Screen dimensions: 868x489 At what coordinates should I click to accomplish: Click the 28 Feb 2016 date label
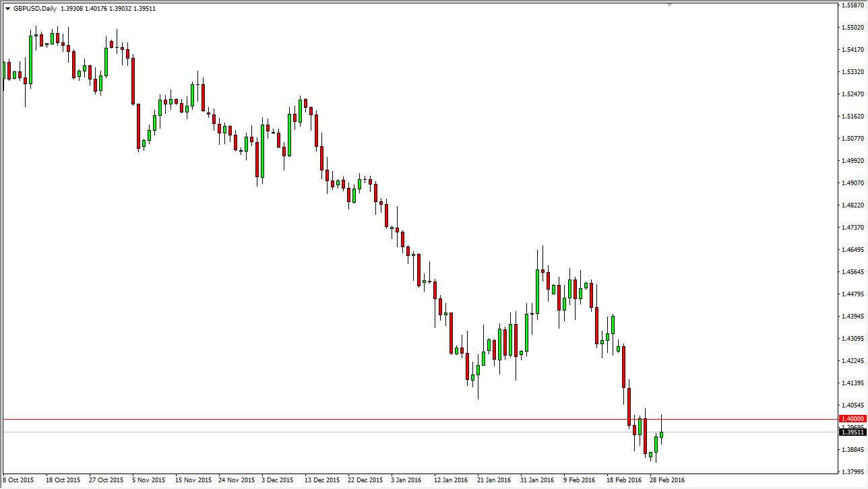coord(667,481)
